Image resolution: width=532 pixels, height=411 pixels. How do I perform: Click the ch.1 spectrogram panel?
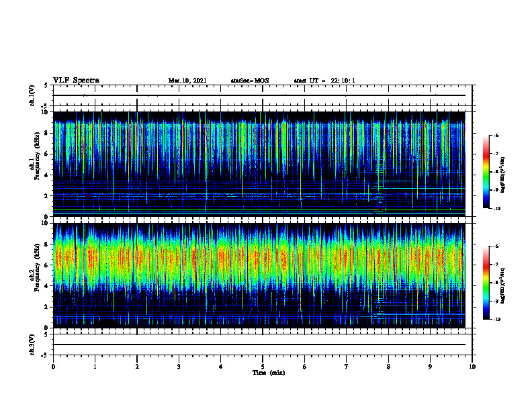point(259,164)
